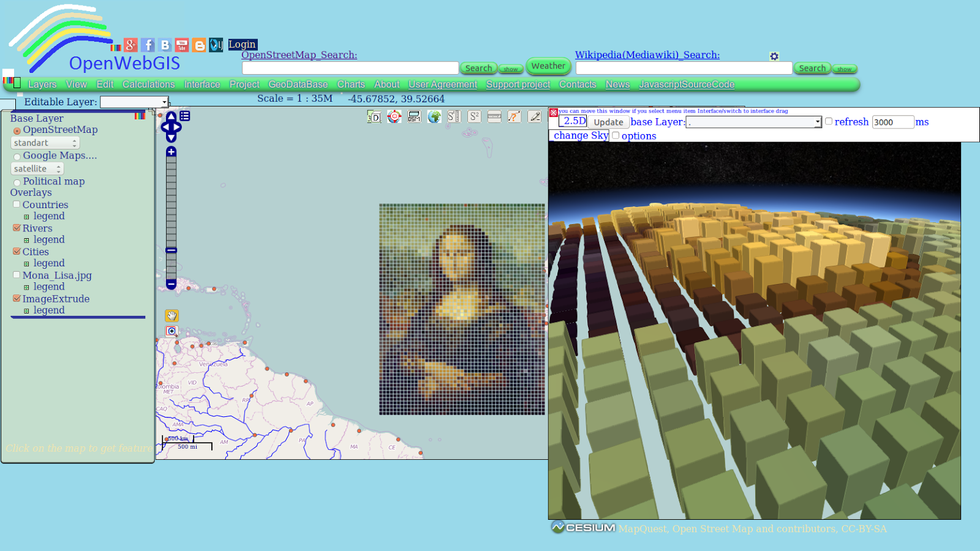Open the JavascriptSourceCode link
The height and width of the screenshot is (551, 980).
pos(687,84)
